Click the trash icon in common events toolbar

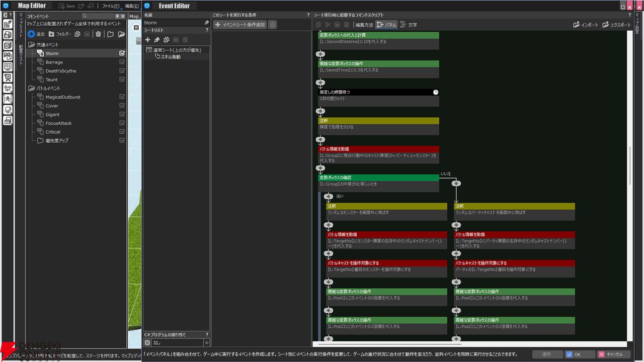pyautogui.click(x=98, y=34)
